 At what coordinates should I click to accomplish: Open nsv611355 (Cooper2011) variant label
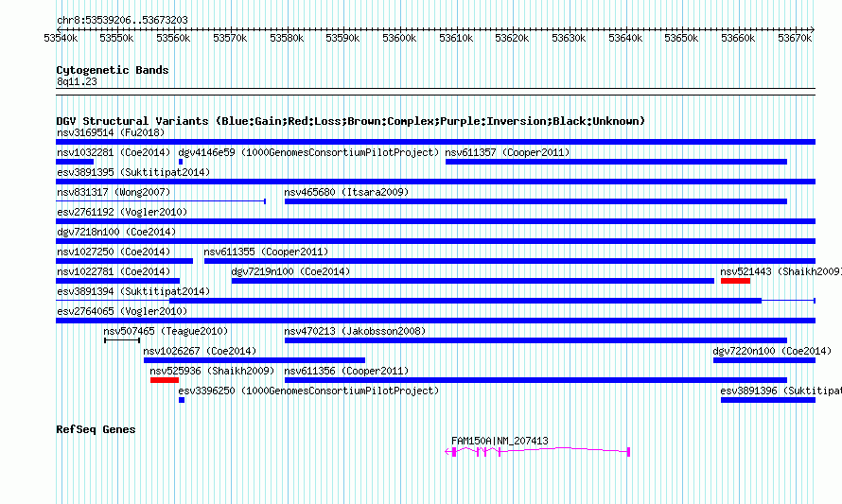pos(266,252)
